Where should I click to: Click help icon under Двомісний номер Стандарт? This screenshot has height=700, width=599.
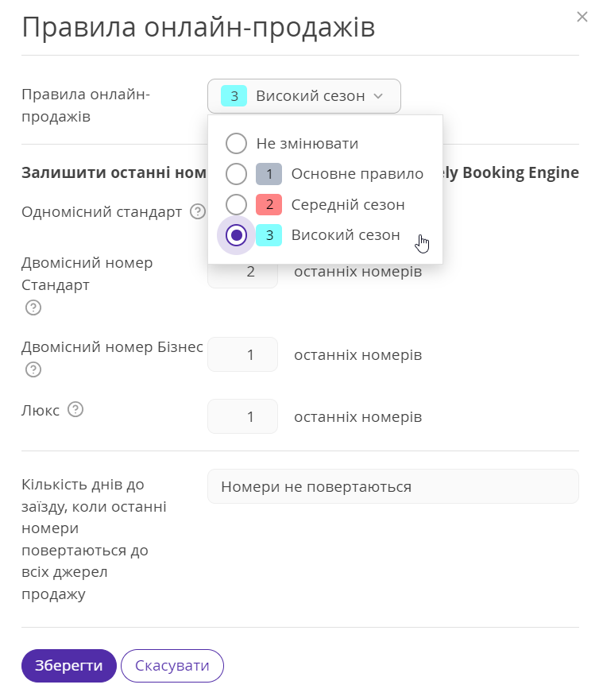[33, 307]
